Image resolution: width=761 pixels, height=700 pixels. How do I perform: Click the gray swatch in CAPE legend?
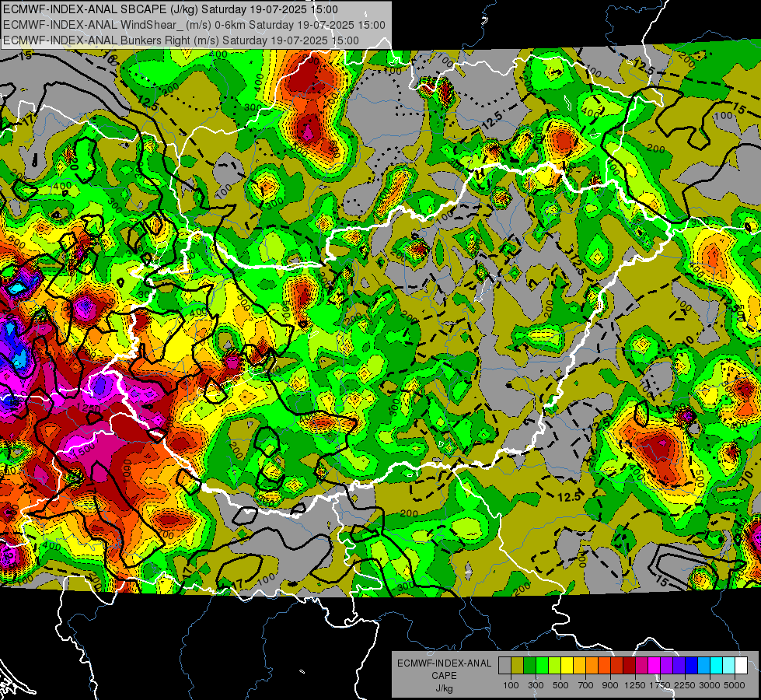click(504, 666)
